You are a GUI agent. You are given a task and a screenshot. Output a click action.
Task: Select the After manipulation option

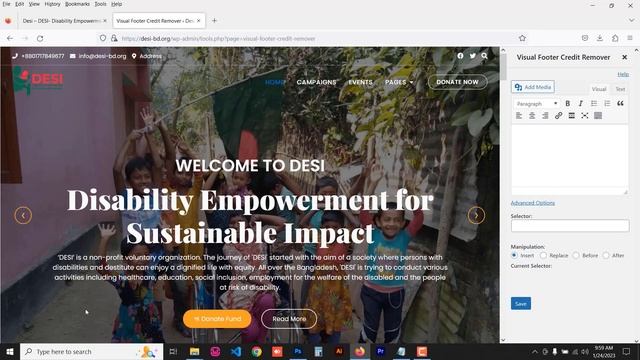[606, 255]
